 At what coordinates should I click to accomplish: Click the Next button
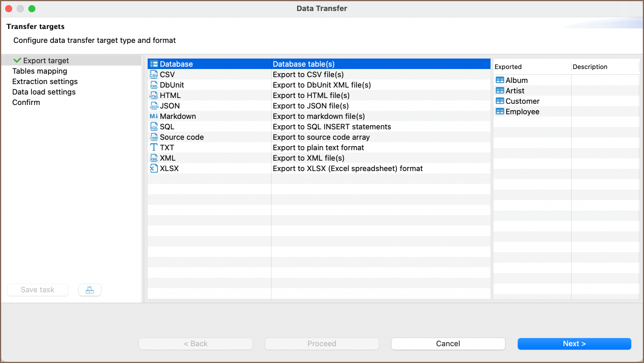pos(574,344)
